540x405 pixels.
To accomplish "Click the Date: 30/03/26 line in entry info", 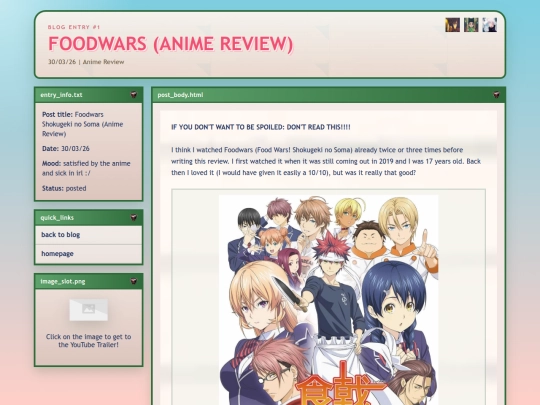I will click(x=66, y=149).
